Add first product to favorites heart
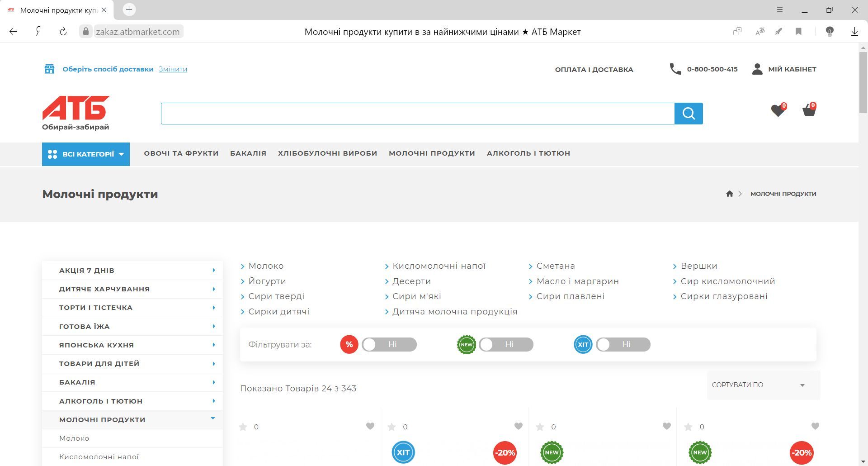This screenshot has width=868, height=466. pos(370,426)
